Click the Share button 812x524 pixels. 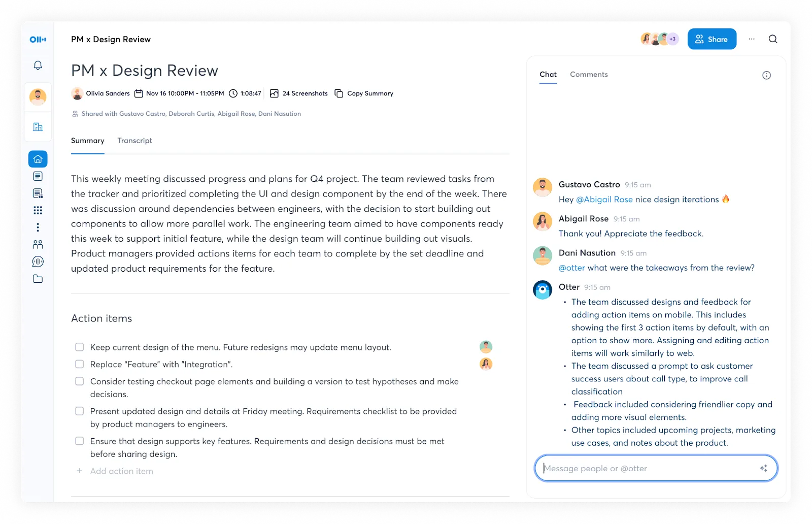[712, 39]
